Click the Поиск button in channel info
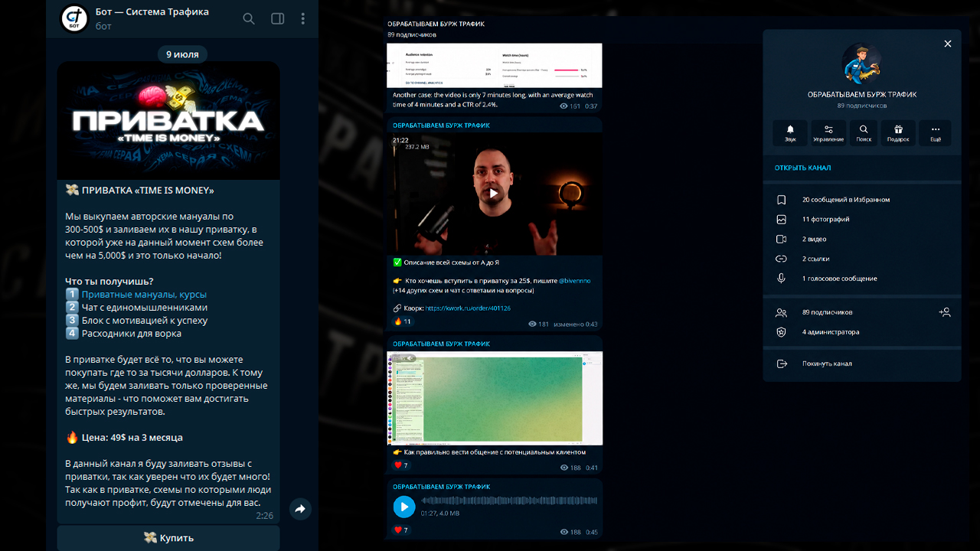 point(864,132)
